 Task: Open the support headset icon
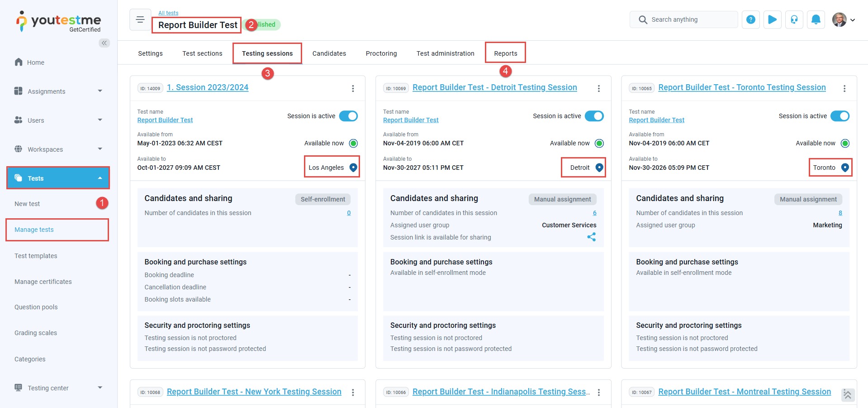click(x=794, y=19)
